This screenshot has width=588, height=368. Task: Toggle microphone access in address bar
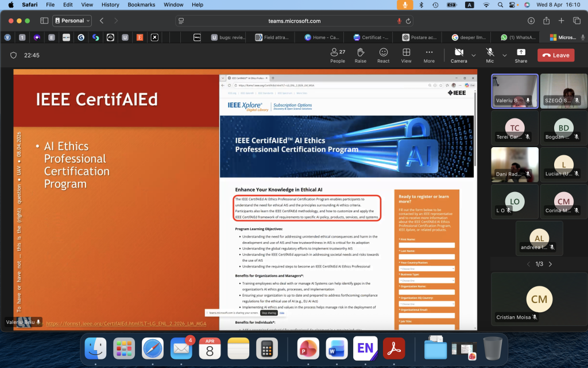pyautogui.click(x=400, y=21)
